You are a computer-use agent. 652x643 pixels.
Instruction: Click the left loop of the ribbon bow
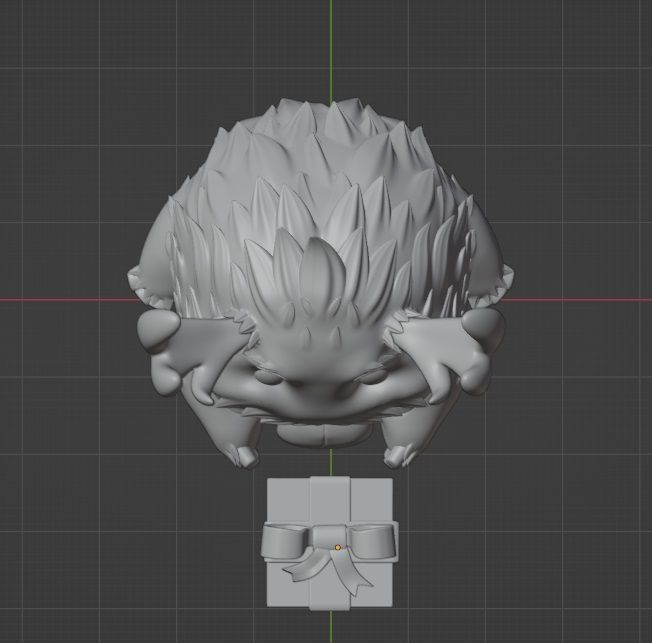287,541
